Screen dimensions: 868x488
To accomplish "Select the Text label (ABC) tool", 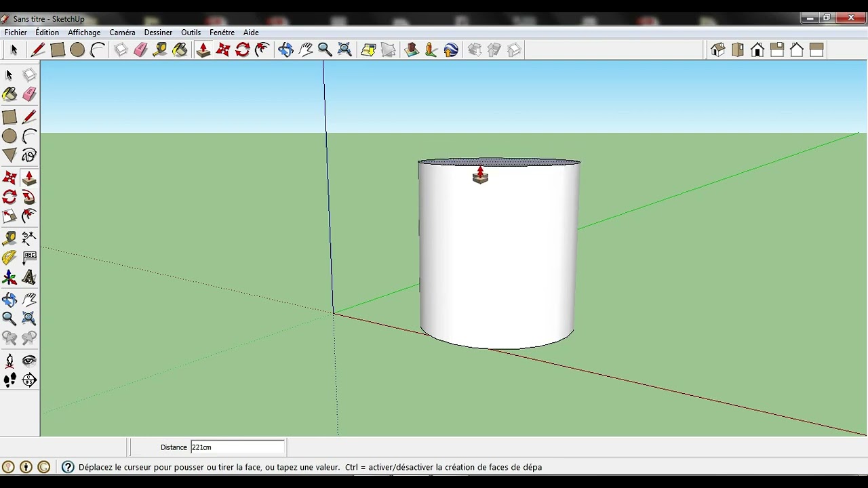I will point(29,258).
